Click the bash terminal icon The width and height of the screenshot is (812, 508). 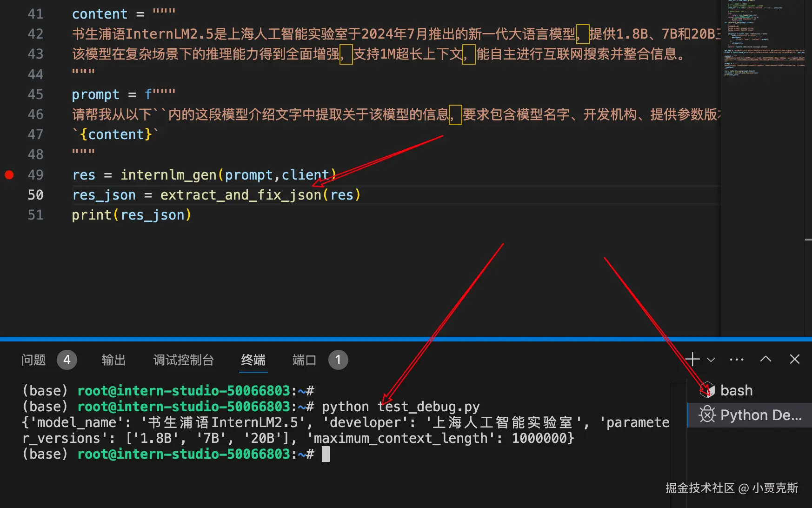(707, 390)
